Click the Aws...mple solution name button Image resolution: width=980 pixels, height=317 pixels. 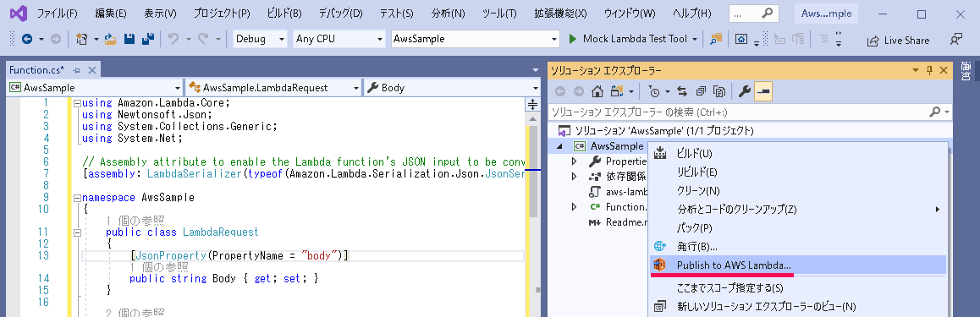[x=826, y=14]
